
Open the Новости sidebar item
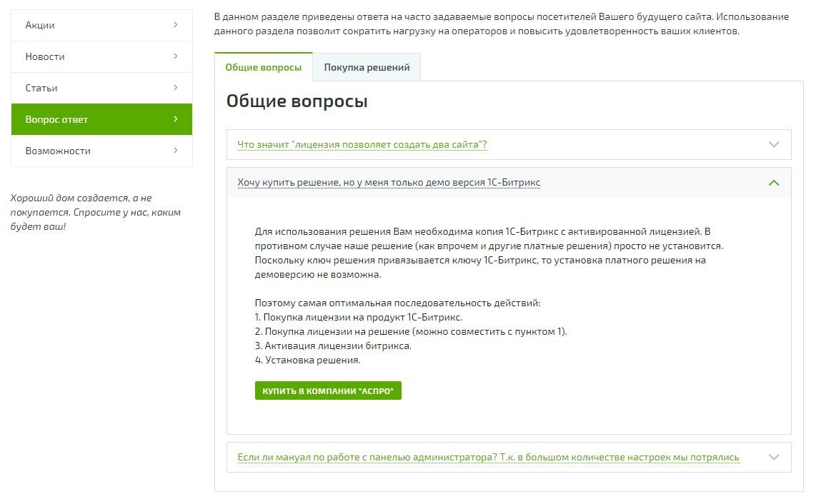pyautogui.click(x=101, y=56)
